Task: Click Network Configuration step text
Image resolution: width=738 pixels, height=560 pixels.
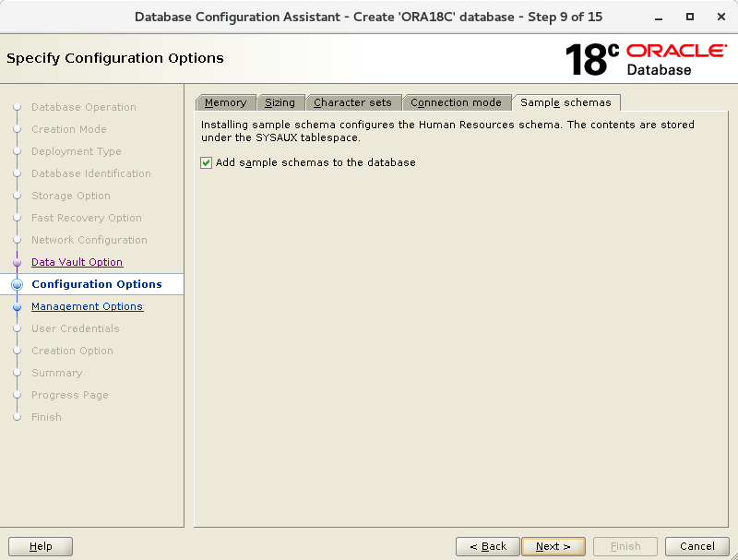Action: coord(89,240)
